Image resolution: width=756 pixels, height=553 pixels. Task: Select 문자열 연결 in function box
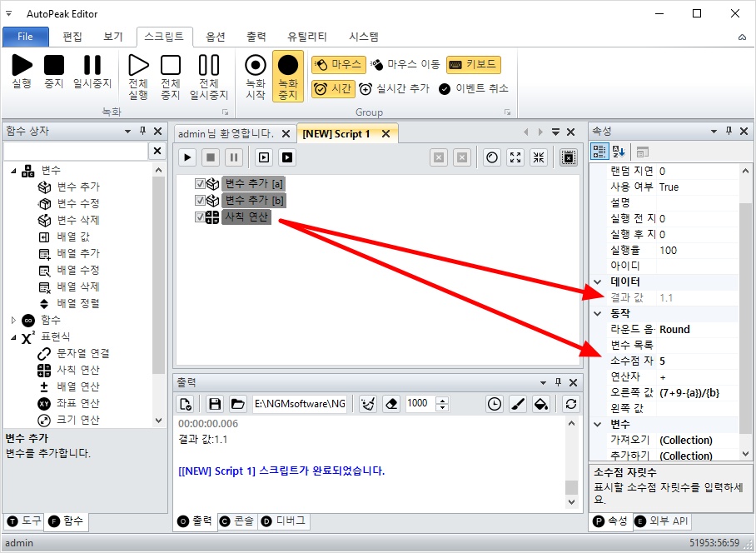(x=83, y=353)
